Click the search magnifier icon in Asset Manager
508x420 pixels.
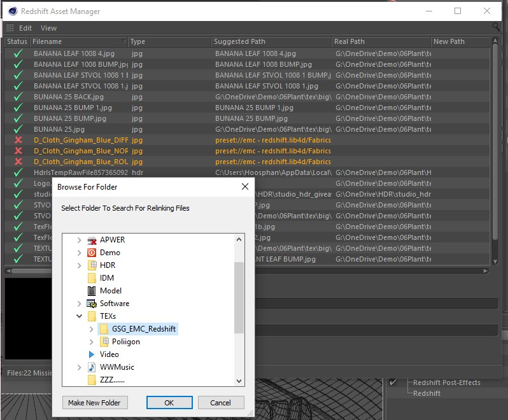(496, 27)
